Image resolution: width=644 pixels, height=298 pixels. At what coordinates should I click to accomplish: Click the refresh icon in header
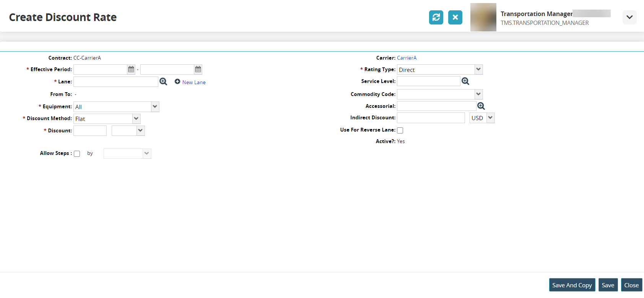[x=436, y=17]
